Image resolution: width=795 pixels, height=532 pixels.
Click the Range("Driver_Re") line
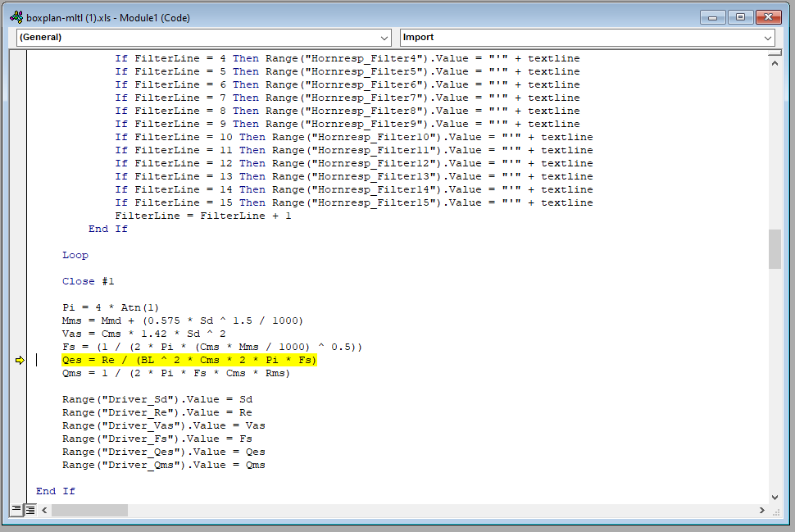[x=157, y=413]
